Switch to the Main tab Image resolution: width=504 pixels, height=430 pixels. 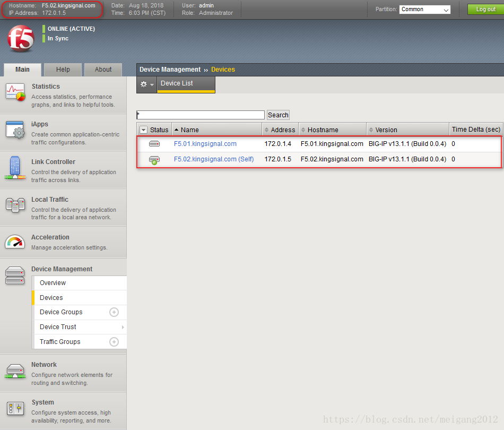point(22,70)
